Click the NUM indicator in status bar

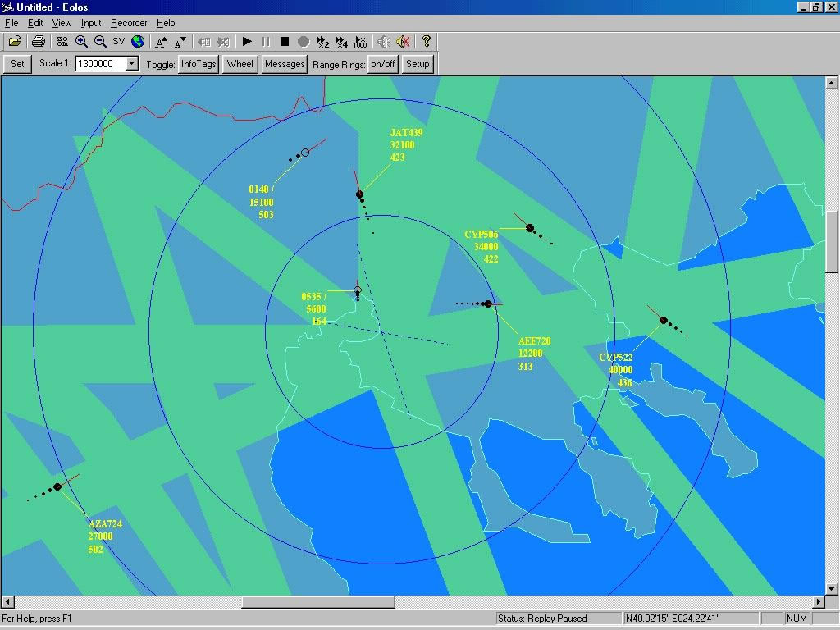(797, 619)
